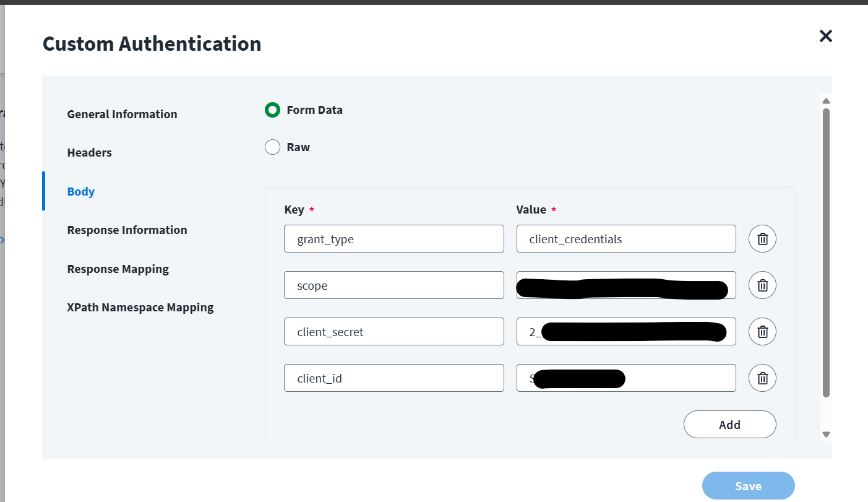Save the custom authentication settings
The width and height of the screenshot is (868, 502).
pyautogui.click(x=748, y=486)
